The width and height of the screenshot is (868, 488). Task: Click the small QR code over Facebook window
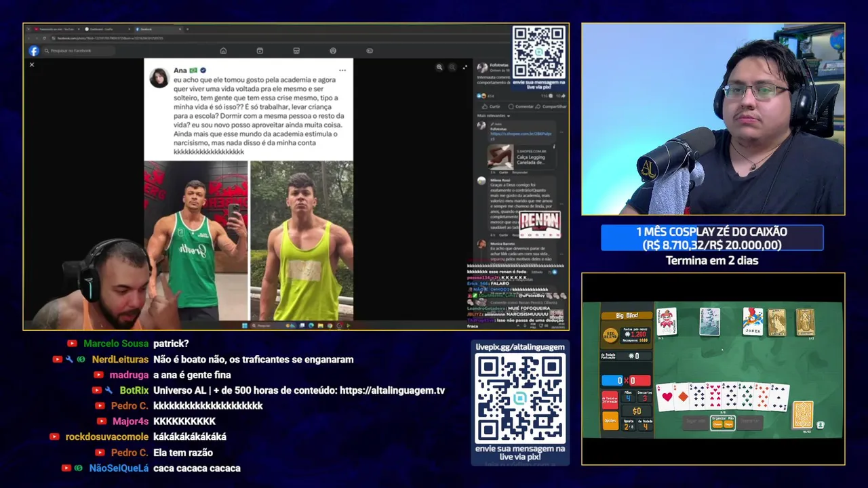click(x=539, y=52)
